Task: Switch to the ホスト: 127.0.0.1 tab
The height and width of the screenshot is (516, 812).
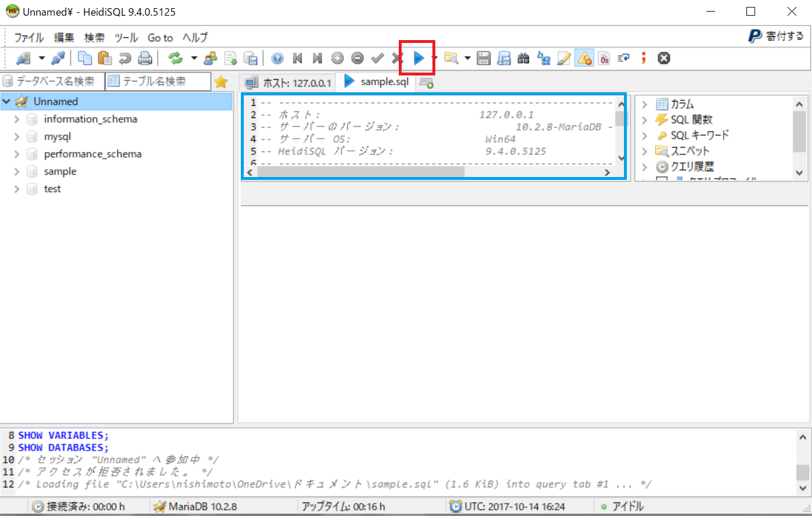Action: pos(288,83)
